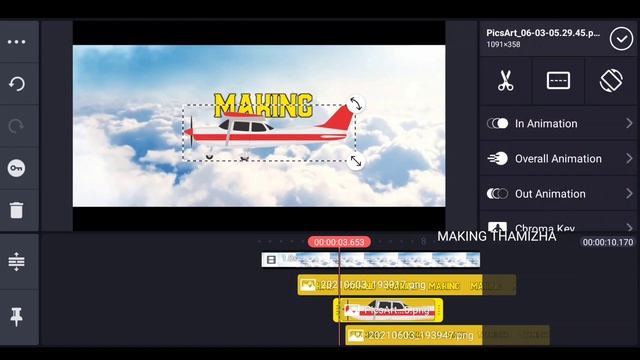Image resolution: width=640 pixels, height=360 pixels.
Task: Click the 00:00:03.653 playhead time marker
Action: (339, 242)
